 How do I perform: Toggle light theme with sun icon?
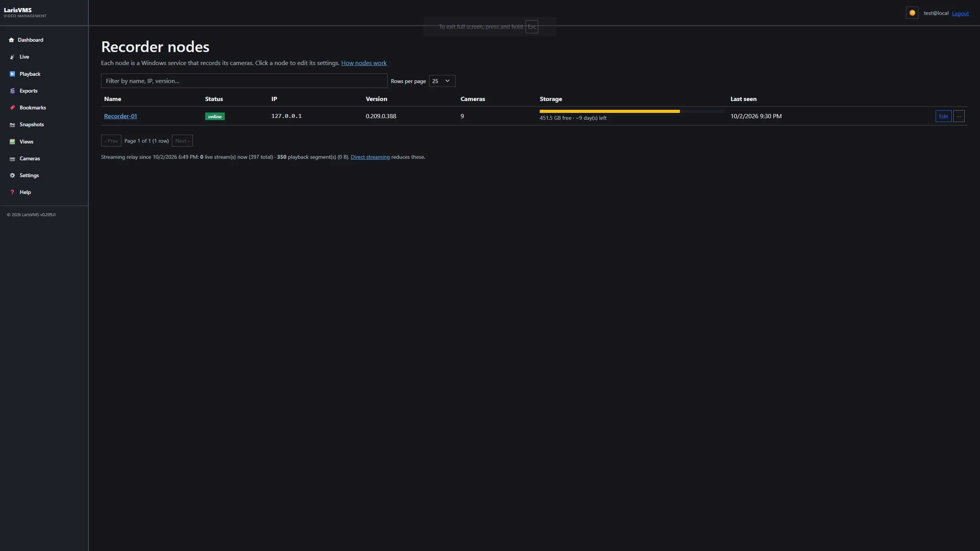[x=912, y=13]
